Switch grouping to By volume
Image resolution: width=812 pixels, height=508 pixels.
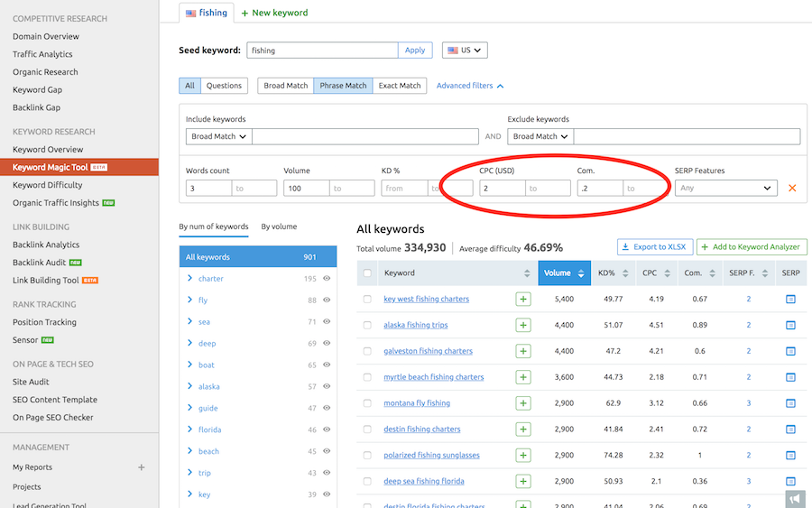(279, 226)
